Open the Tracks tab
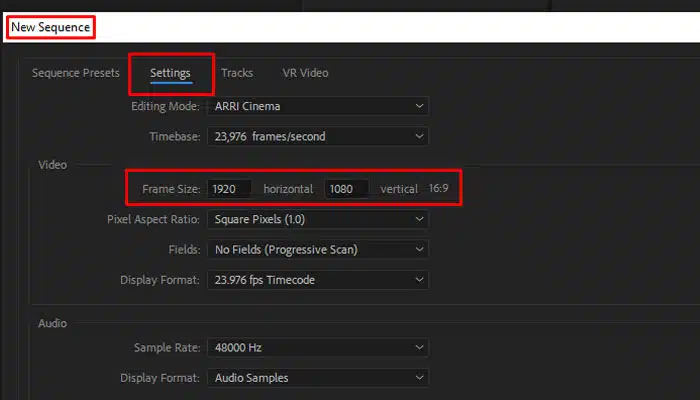The image size is (700, 400). point(237,73)
